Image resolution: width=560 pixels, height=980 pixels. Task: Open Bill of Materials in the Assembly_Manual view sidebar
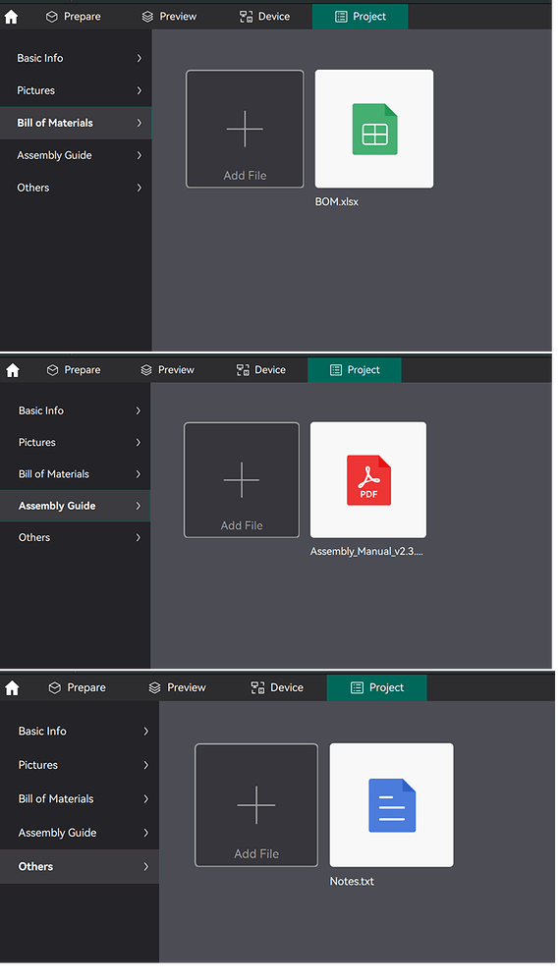tap(75, 474)
